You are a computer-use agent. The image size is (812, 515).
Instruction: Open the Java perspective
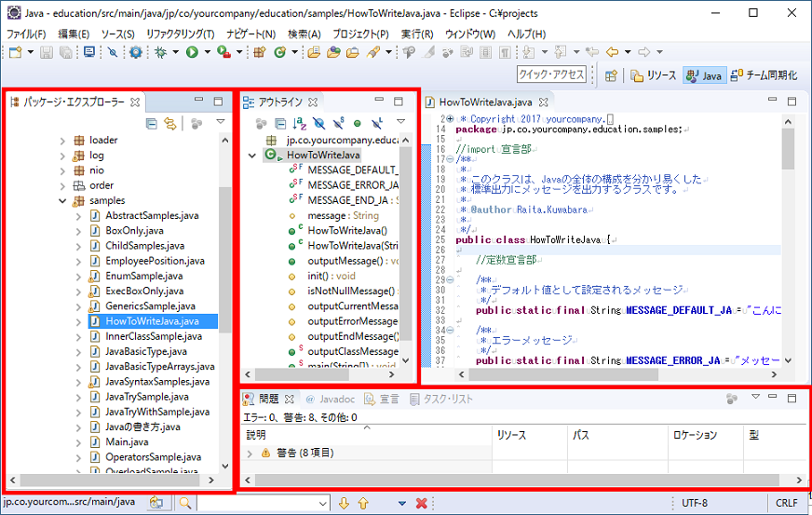click(704, 75)
